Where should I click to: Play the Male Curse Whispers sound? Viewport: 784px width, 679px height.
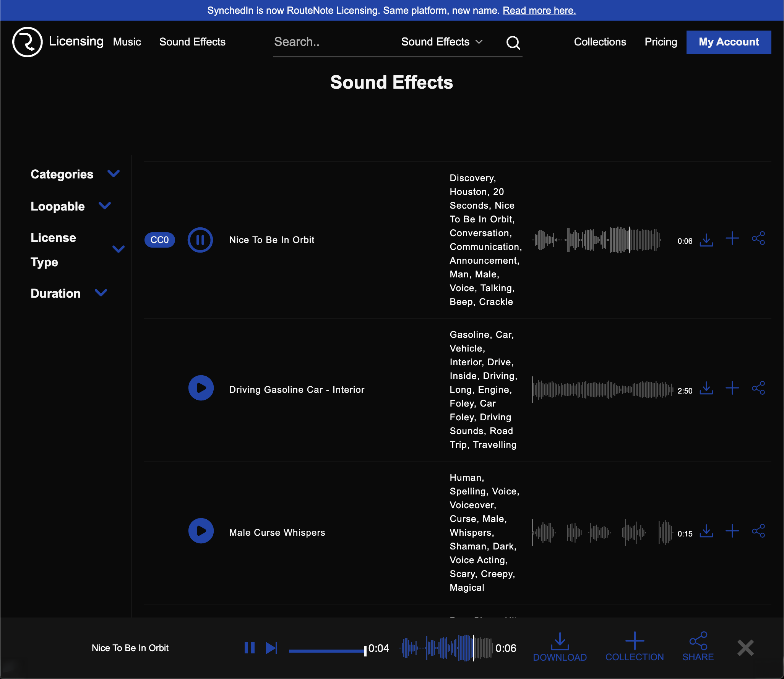[201, 531]
